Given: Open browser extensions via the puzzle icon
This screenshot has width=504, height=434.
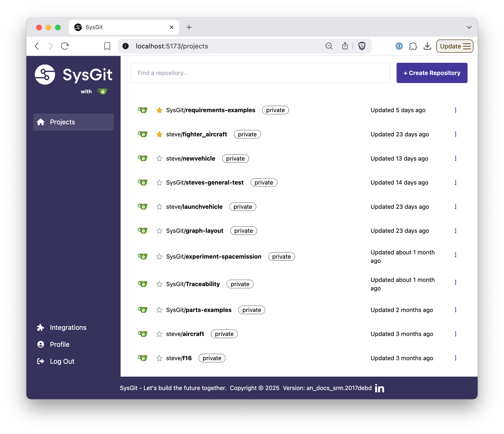Looking at the screenshot, I should [413, 46].
